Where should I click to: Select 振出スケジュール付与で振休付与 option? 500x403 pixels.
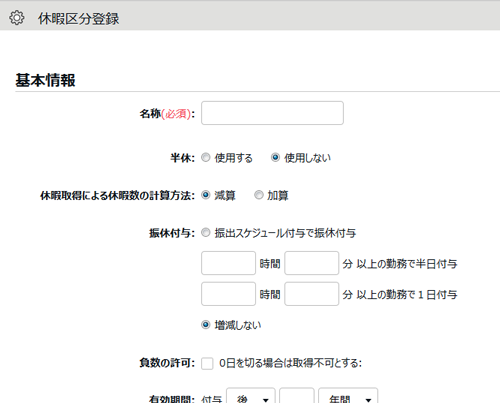tap(206, 233)
